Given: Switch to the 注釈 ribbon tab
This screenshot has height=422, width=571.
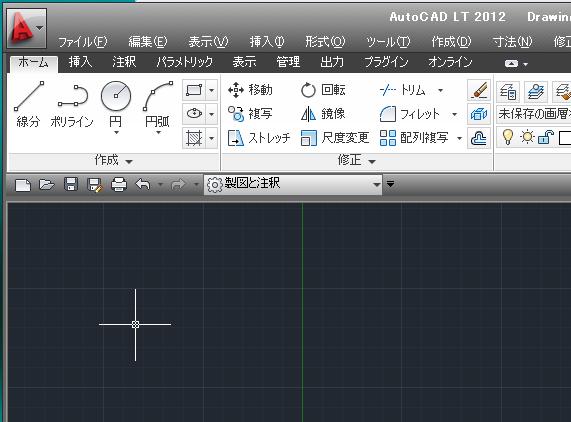Looking at the screenshot, I should pyautogui.click(x=124, y=62).
